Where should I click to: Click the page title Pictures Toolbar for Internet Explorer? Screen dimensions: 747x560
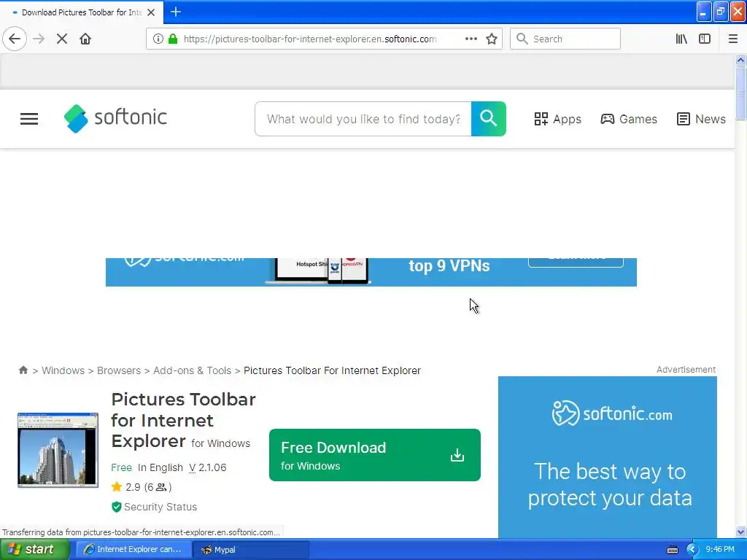click(x=183, y=420)
